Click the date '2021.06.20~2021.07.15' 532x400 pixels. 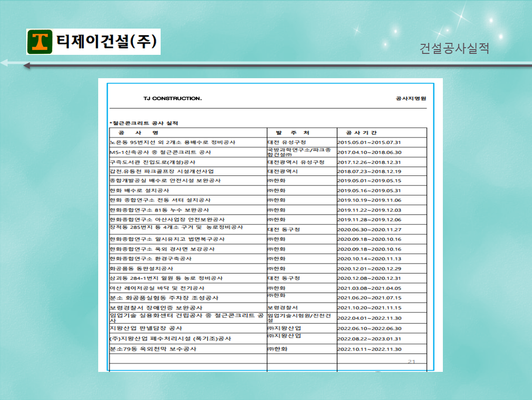pos(369,297)
